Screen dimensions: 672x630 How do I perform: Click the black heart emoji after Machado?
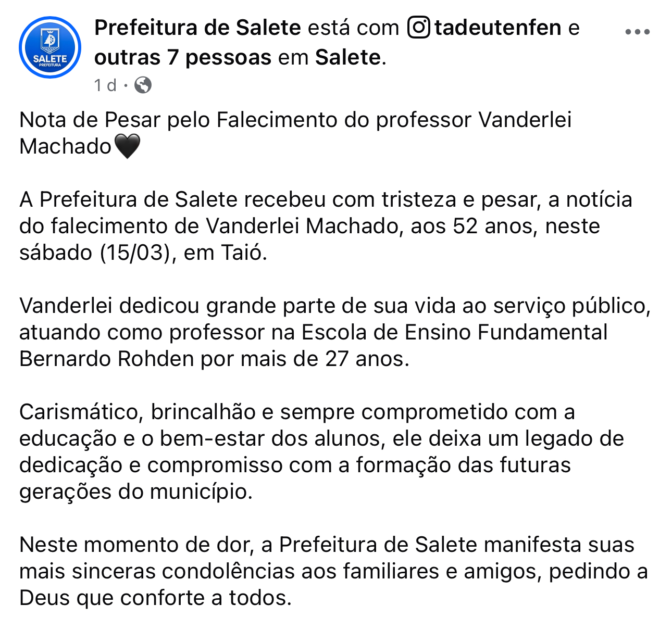coord(127,146)
